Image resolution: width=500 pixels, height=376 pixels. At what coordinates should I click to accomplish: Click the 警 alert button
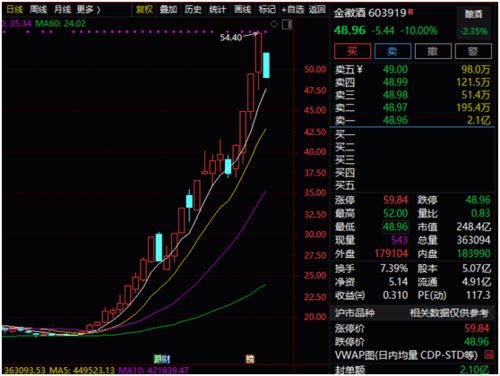pyautogui.click(x=473, y=51)
